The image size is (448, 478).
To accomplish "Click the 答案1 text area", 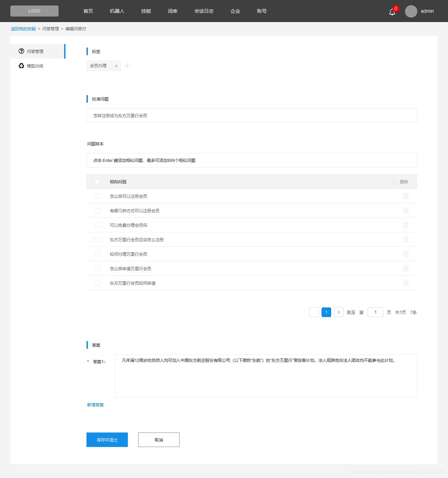I will [266, 376].
